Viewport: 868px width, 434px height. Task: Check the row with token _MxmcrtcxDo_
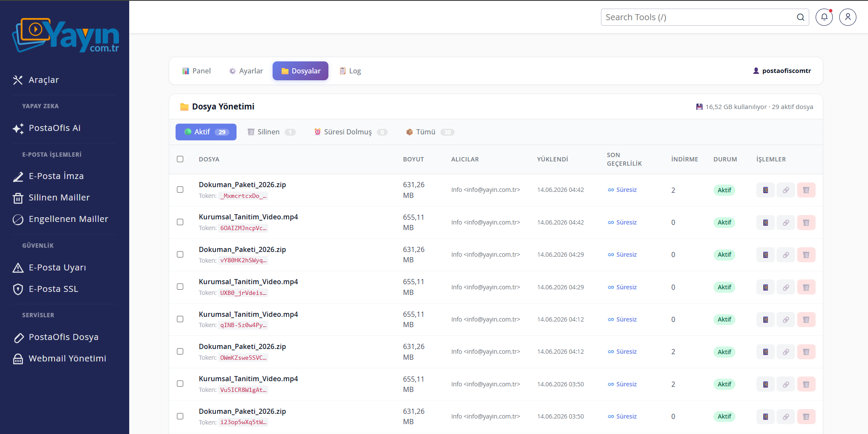tap(180, 190)
